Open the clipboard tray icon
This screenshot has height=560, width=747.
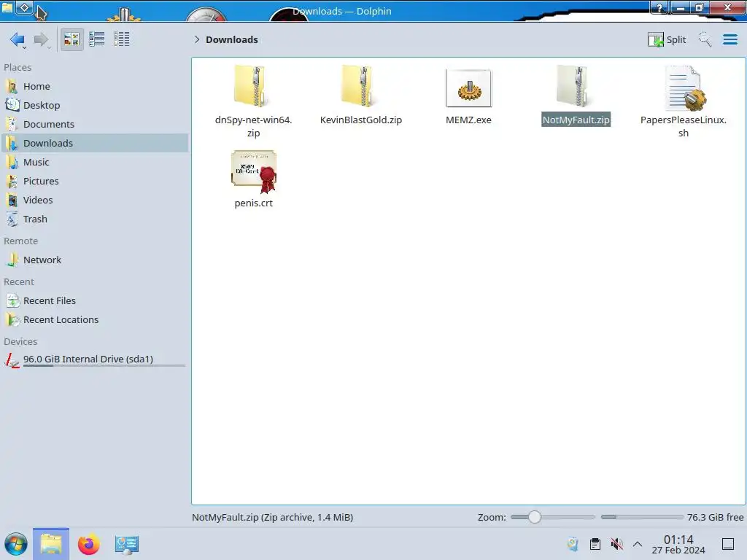(x=595, y=544)
